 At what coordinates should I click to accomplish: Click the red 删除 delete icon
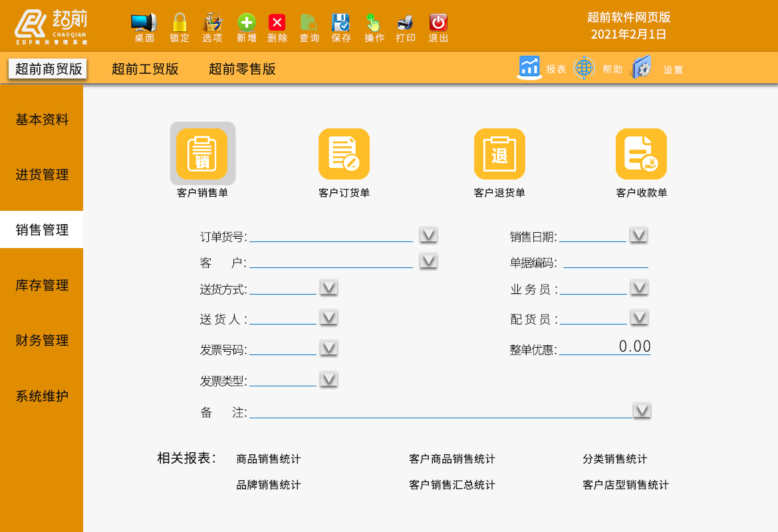pyautogui.click(x=277, y=23)
